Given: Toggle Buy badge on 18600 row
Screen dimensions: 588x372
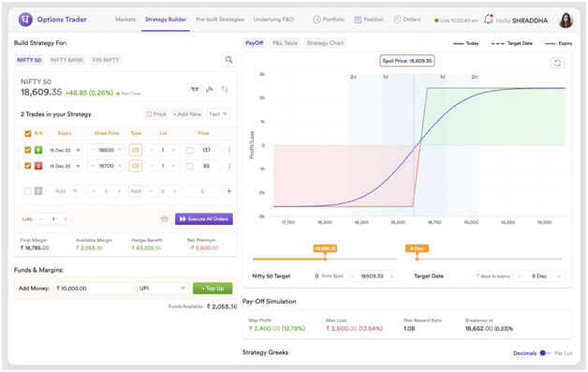Looking at the screenshot, I should (x=38, y=150).
